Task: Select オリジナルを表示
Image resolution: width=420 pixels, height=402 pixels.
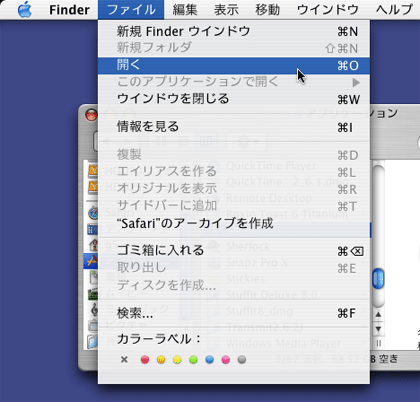Action: [234, 189]
